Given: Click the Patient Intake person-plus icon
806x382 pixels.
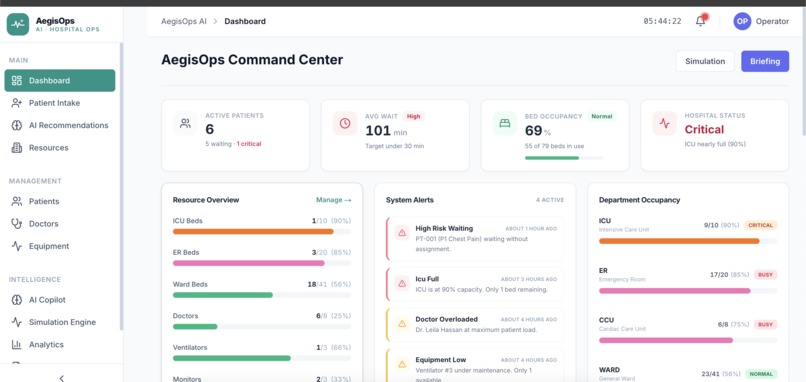Looking at the screenshot, I should pos(17,103).
